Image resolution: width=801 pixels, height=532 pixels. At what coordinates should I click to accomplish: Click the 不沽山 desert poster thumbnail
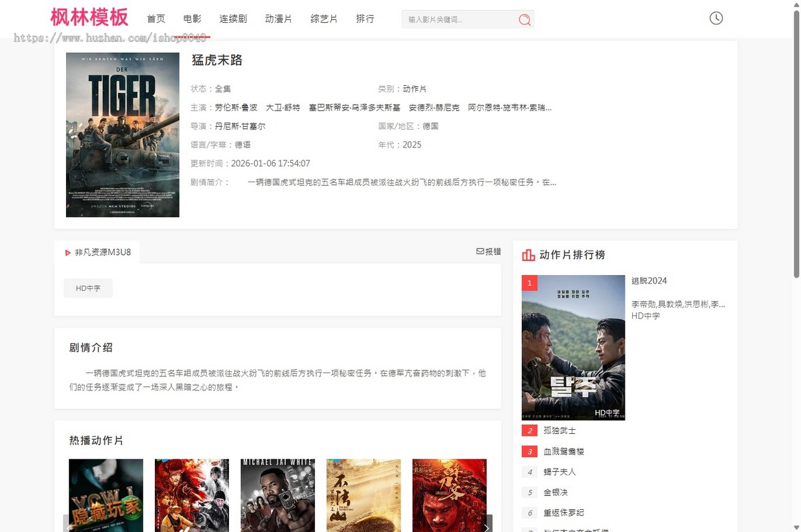tap(364, 495)
